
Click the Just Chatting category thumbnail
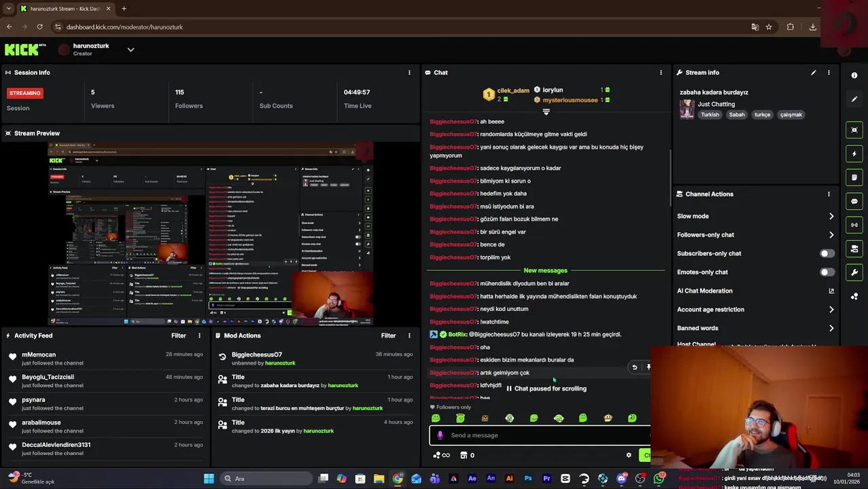[x=687, y=109]
